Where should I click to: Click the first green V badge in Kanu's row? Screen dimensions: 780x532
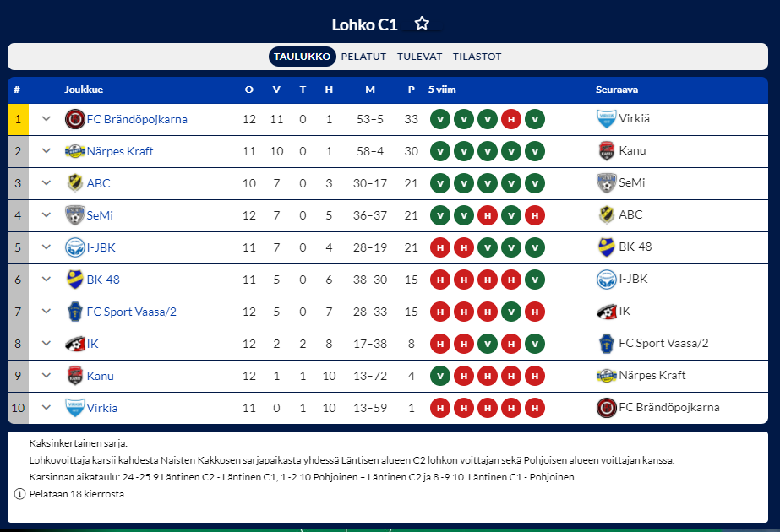[439, 376]
